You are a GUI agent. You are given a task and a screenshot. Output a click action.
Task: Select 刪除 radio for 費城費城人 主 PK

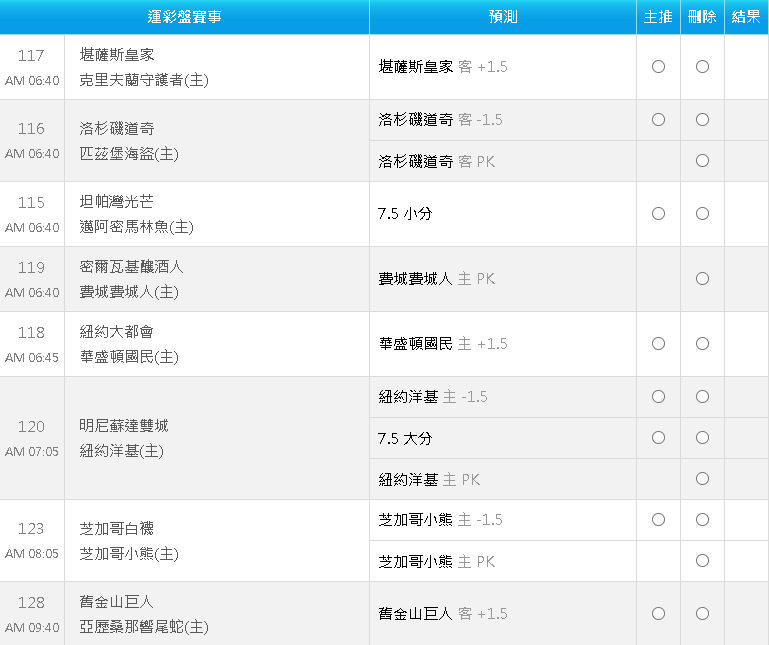point(702,279)
